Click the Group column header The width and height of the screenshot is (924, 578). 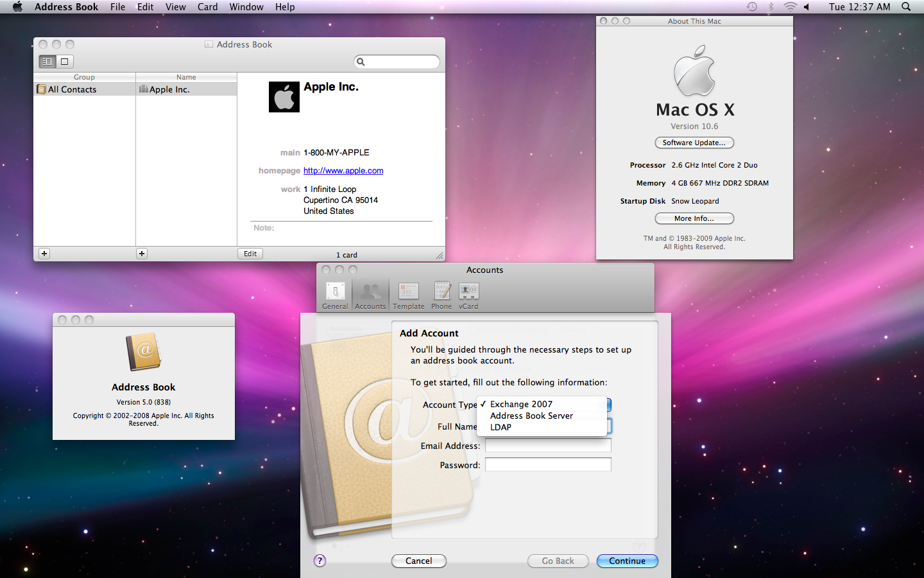(x=84, y=77)
